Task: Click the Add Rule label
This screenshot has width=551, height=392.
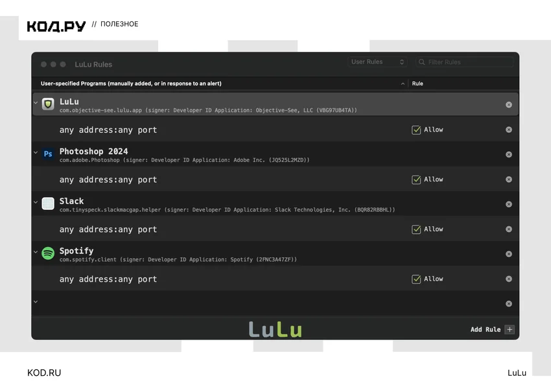Action: click(x=486, y=330)
